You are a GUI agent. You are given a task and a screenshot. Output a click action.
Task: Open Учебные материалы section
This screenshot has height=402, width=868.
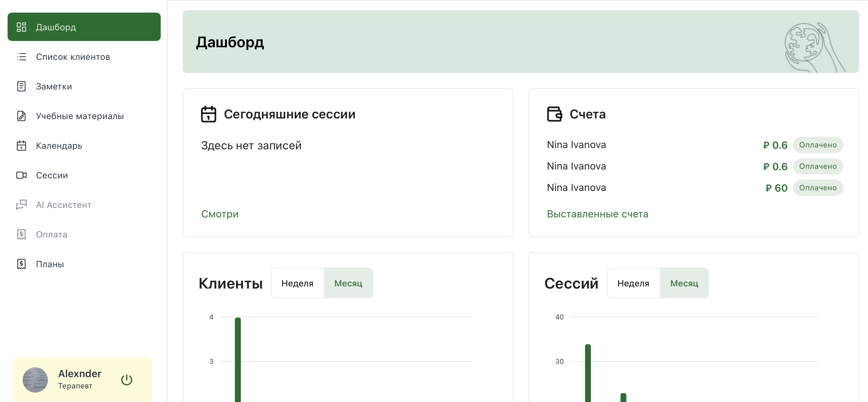pos(84,116)
